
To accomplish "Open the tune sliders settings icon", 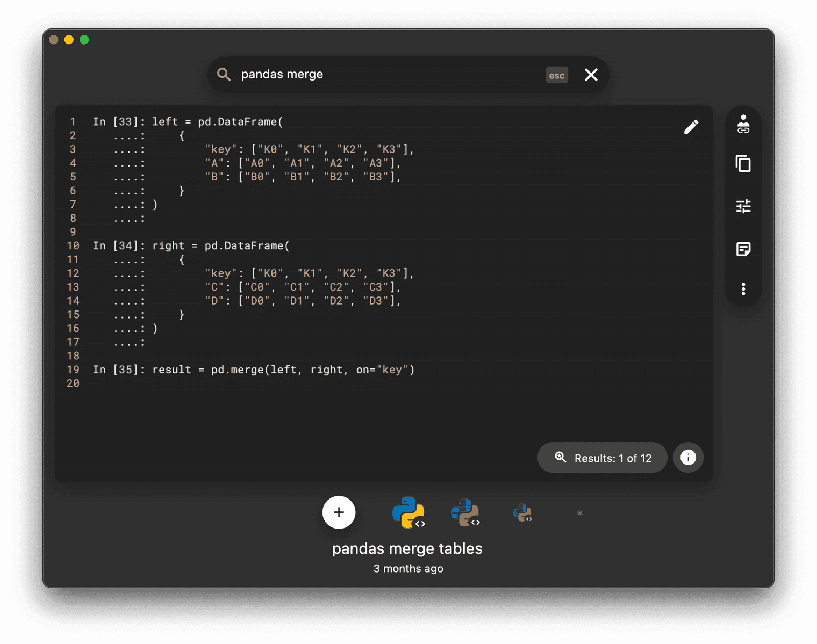I will coord(743,206).
